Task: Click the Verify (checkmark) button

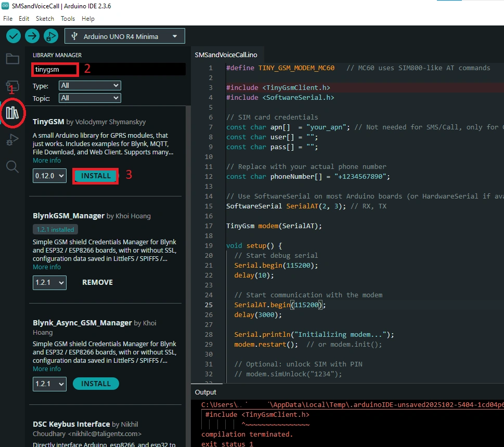Action: click(x=13, y=35)
